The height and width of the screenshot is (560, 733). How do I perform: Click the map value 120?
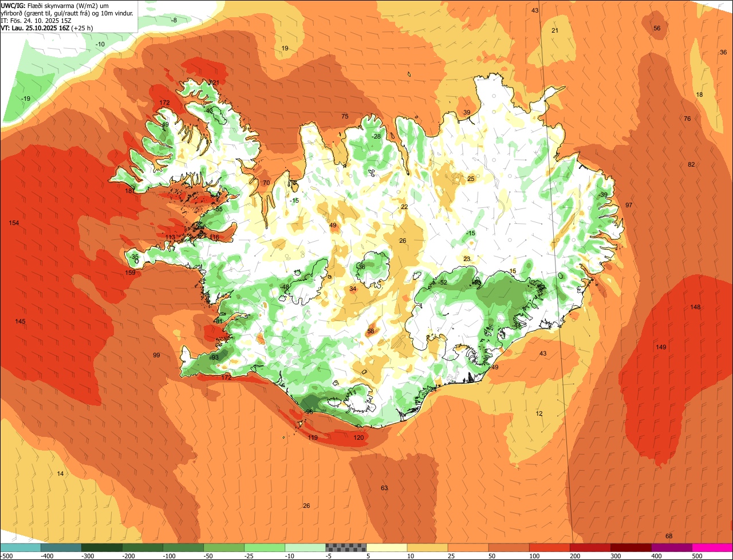pos(358,437)
